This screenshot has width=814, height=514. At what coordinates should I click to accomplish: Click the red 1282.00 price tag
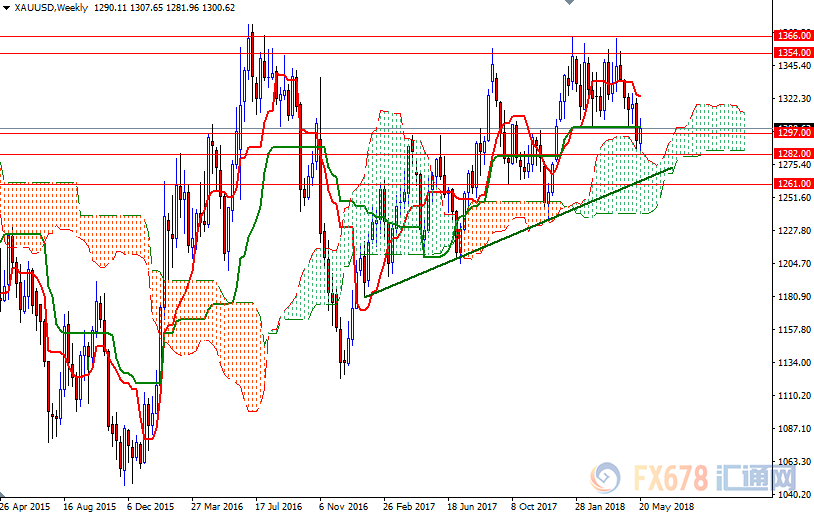point(792,154)
